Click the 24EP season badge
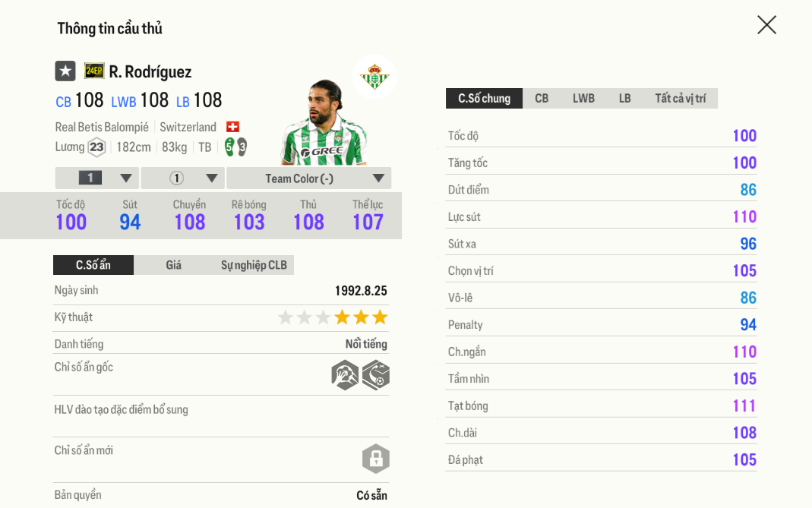Screen dimensions: 812x508 (94, 71)
